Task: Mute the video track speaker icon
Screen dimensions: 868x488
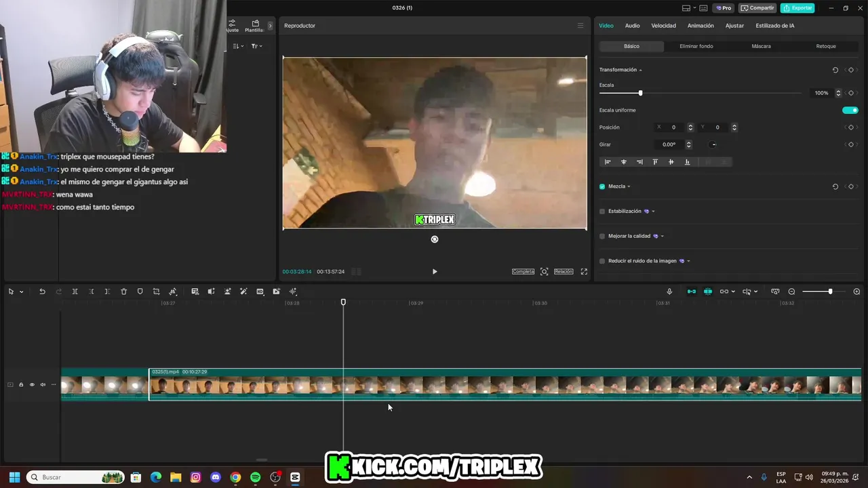Action: click(x=43, y=385)
